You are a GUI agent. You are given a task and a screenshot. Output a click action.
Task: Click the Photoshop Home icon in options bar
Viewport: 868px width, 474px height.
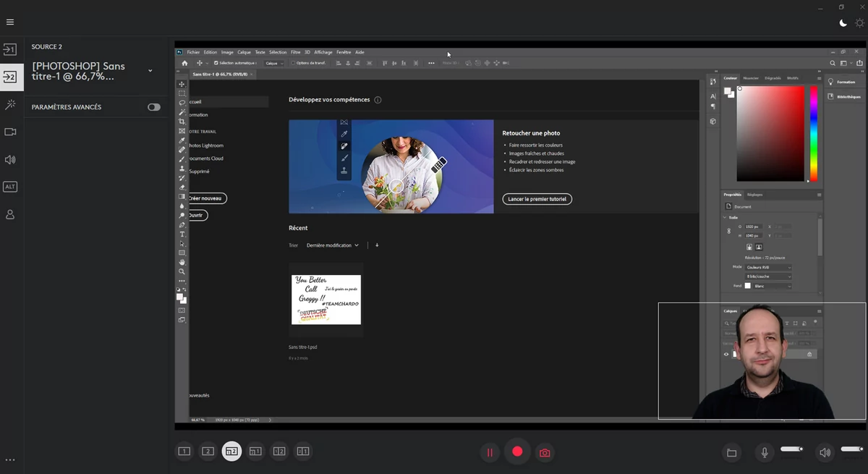tap(184, 63)
